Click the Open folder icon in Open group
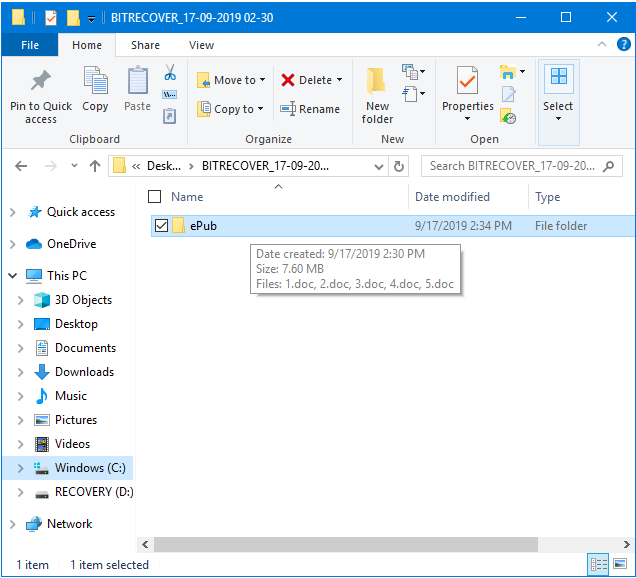This screenshot has width=636, height=578. click(x=507, y=72)
